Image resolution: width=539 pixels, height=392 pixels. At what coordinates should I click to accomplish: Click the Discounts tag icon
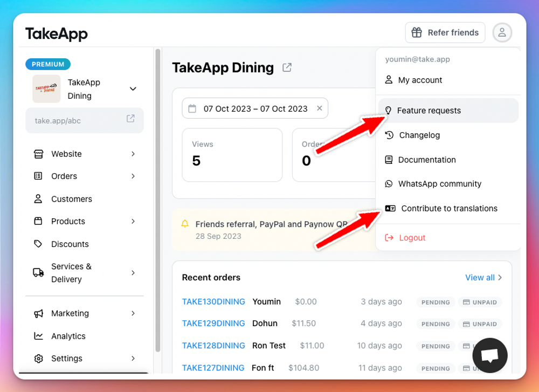[38, 244]
